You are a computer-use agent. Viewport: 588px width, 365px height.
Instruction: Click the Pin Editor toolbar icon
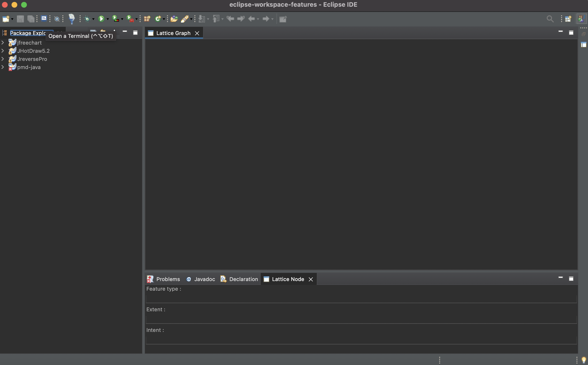pos(283,19)
